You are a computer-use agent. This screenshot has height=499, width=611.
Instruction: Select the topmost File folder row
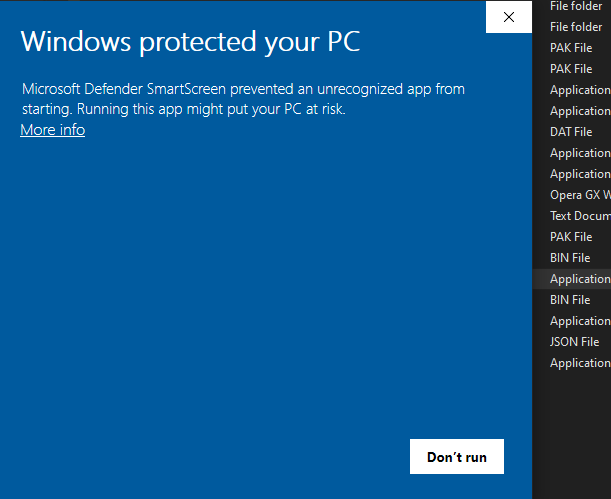(576, 6)
